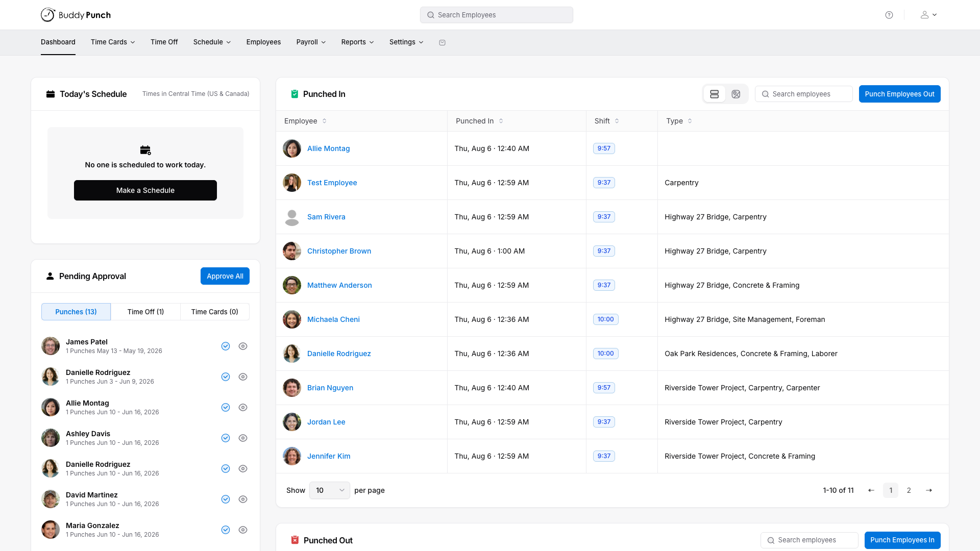Click Michaela Cheni's 10:00 shift badge

pyautogui.click(x=606, y=319)
